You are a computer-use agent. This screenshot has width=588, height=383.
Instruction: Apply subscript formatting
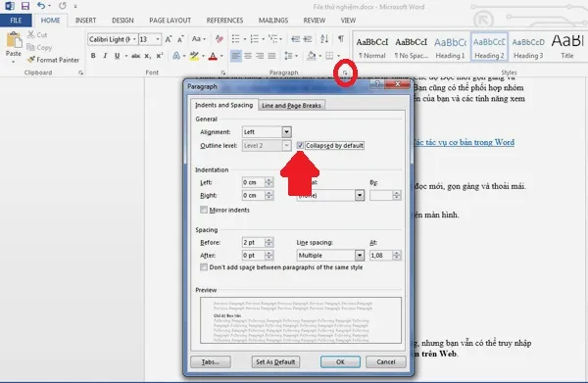pos(148,56)
